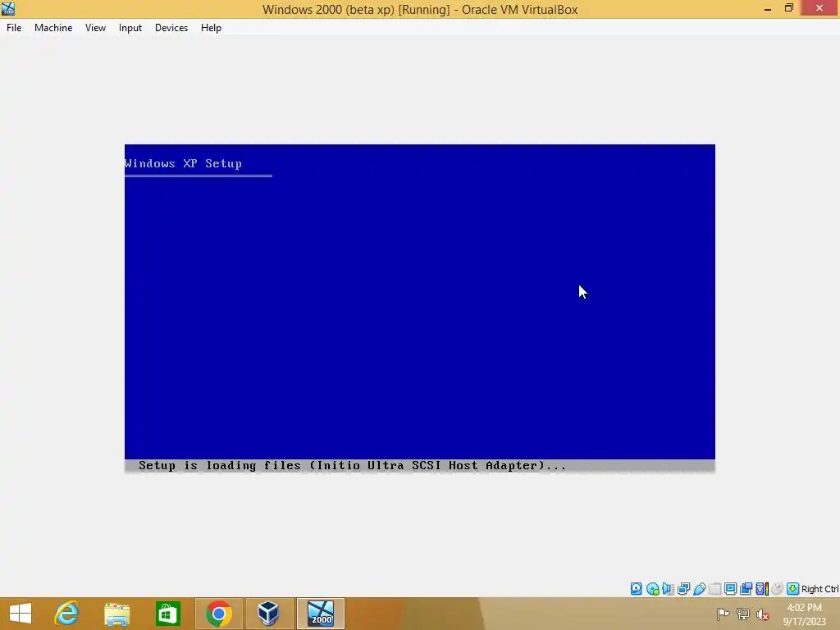Click the Windows XP Setup heading
The image size is (840, 630).
(183, 163)
